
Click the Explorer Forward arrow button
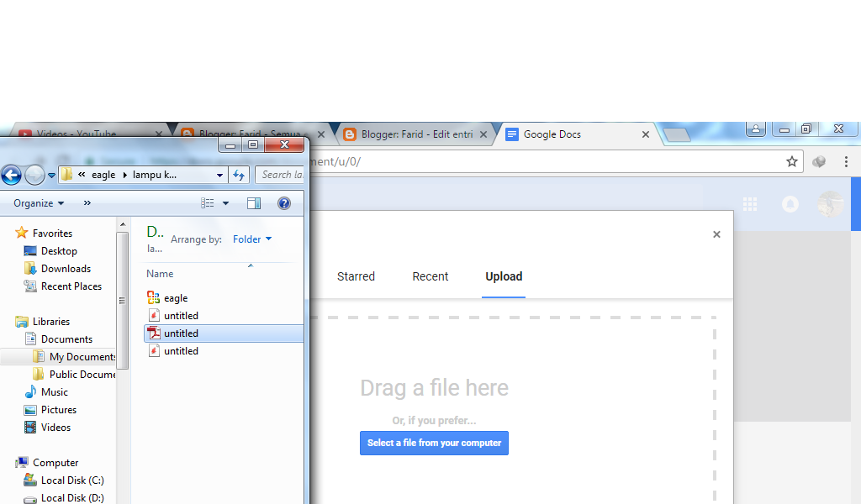(34, 175)
